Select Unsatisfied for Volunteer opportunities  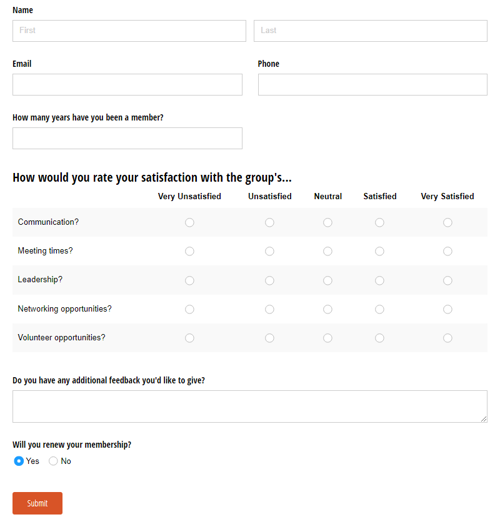click(269, 338)
